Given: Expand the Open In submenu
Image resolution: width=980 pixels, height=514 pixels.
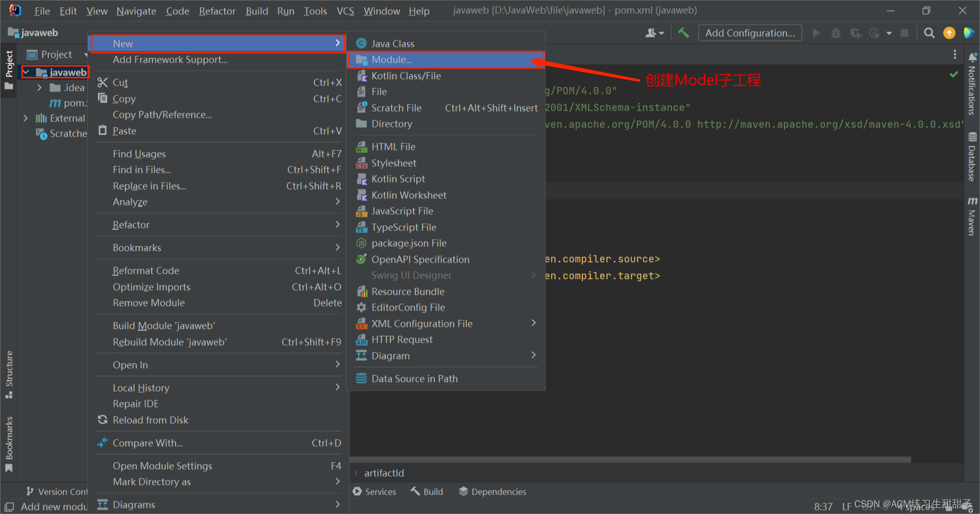Looking at the screenshot, I should click(219, 365).
